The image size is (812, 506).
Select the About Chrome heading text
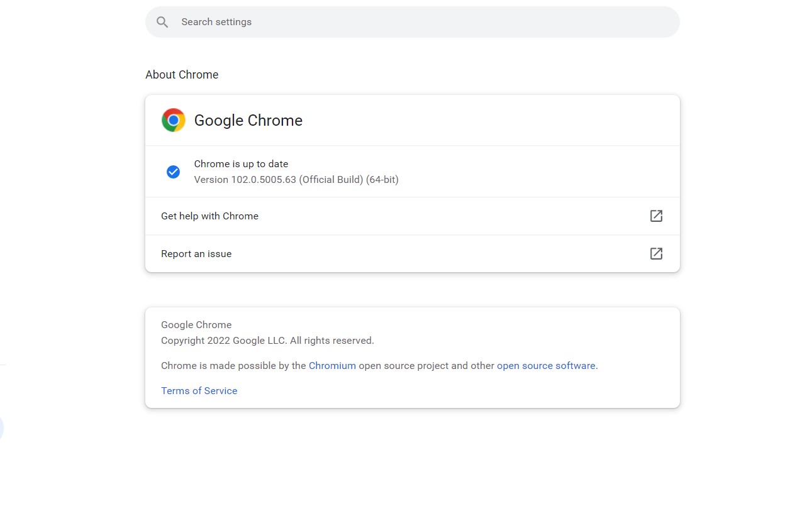182,74
